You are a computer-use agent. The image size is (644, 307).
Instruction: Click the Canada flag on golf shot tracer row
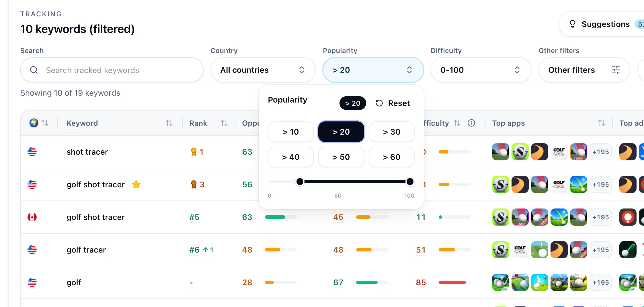tap(32, 217)
